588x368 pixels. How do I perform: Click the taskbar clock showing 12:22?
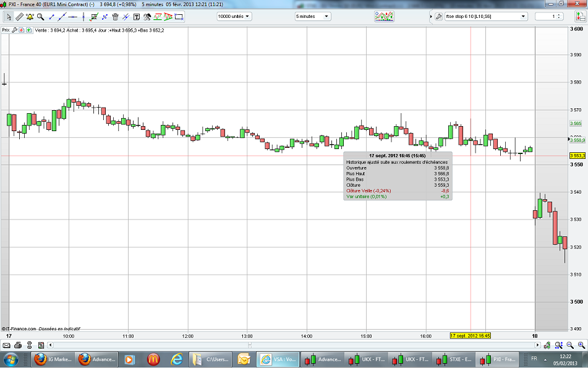point(566,359)
